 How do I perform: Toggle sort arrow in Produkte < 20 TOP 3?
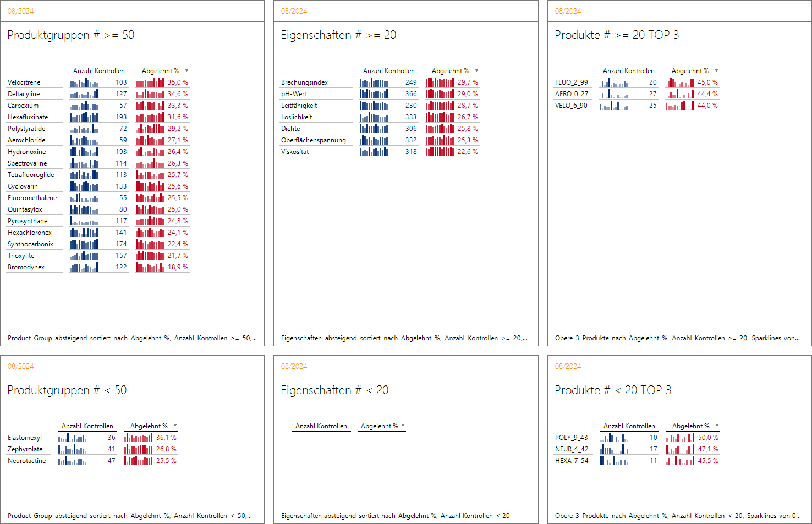point(717,426)
